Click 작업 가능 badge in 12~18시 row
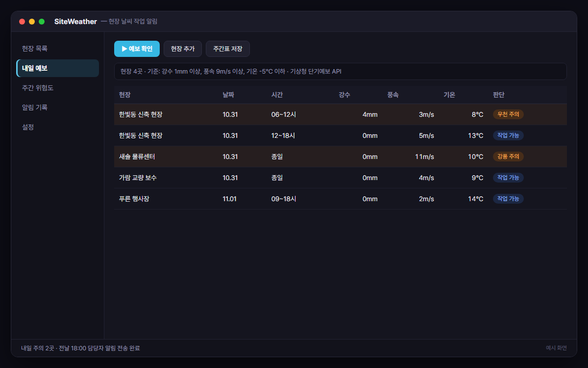The image size is (588, 368). point(508,135)
